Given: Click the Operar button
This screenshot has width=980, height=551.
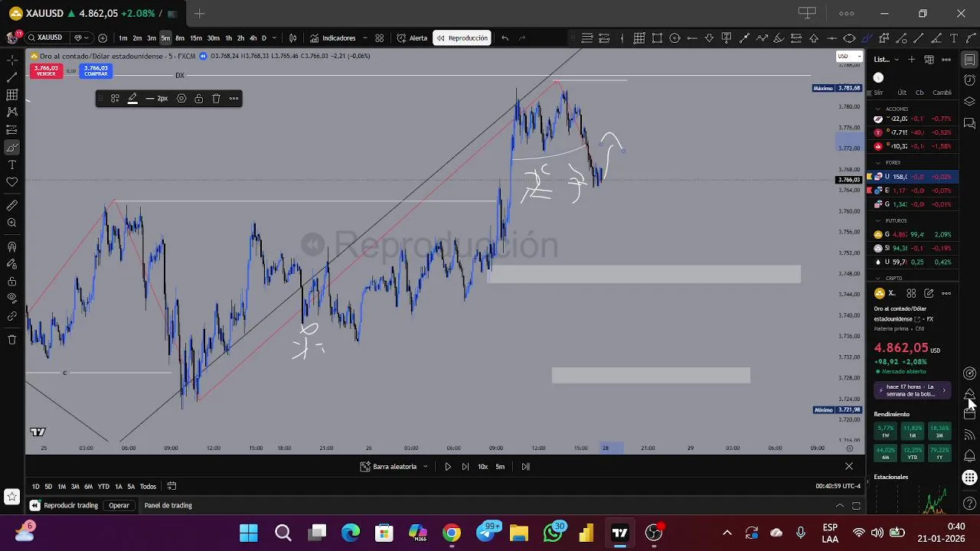Looking at the screenshot, I should tap(119, 505).
